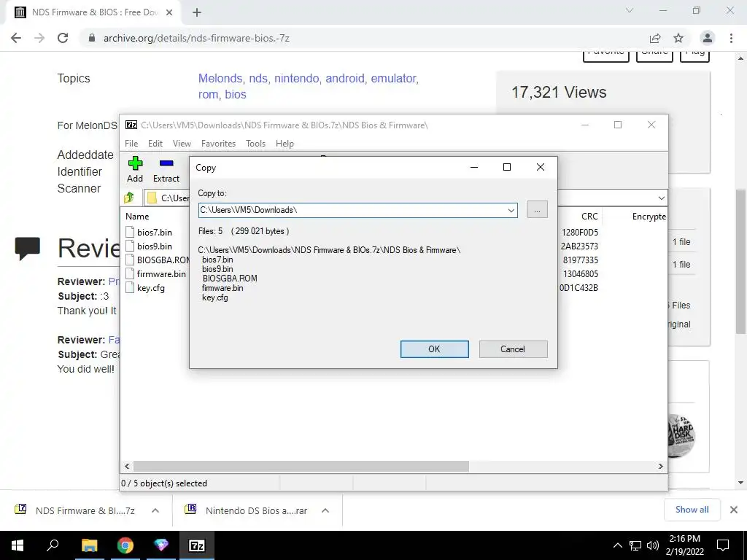This screenshot has height=560, width=747.
Task: Open Chrome three-dot menu
Action: pos(731,38)
